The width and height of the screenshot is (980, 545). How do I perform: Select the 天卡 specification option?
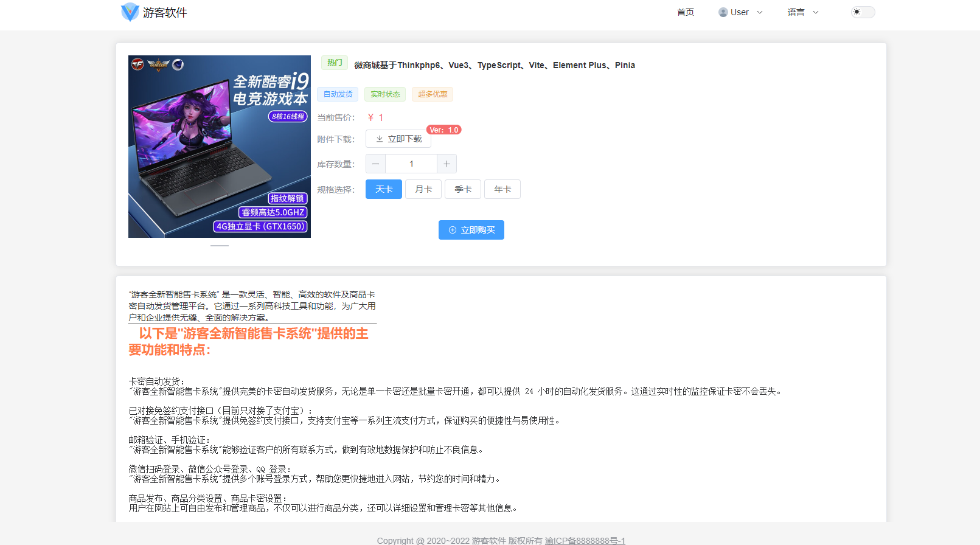383,189
